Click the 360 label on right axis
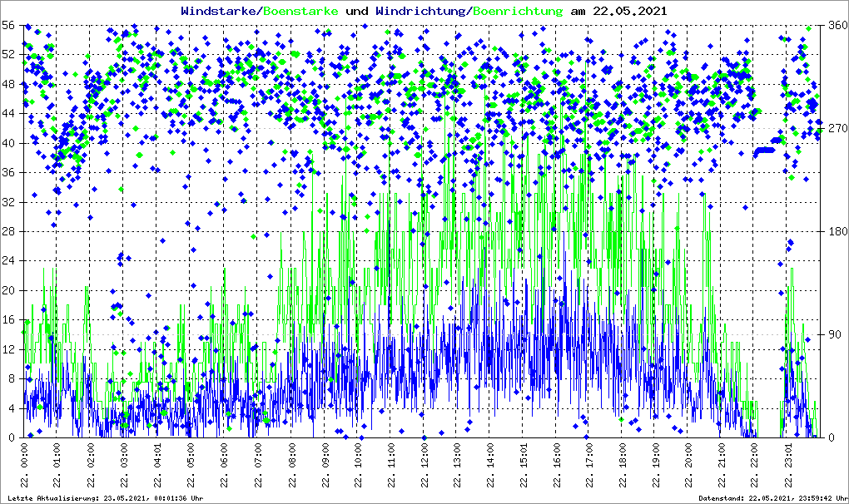The width and height of the screenshot is (849, 504). (834, 25)
